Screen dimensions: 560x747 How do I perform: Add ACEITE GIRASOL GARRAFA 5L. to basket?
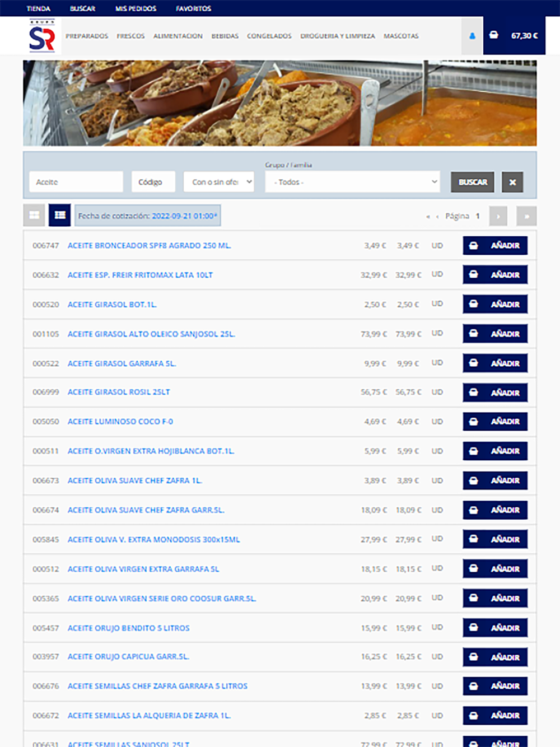pos(495,363)
